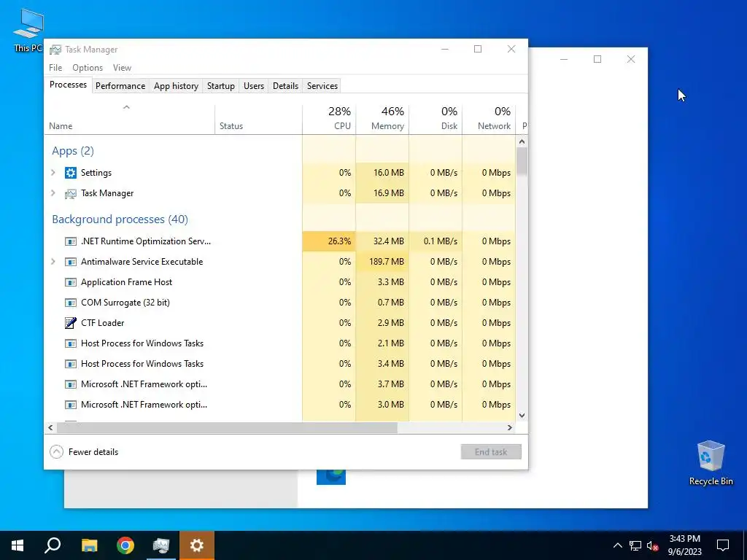The height and width of the screenshot is (560, 747).
Task: Open the Action Center notifications icon
Action: pyautogui.click(x=723, y=545)
